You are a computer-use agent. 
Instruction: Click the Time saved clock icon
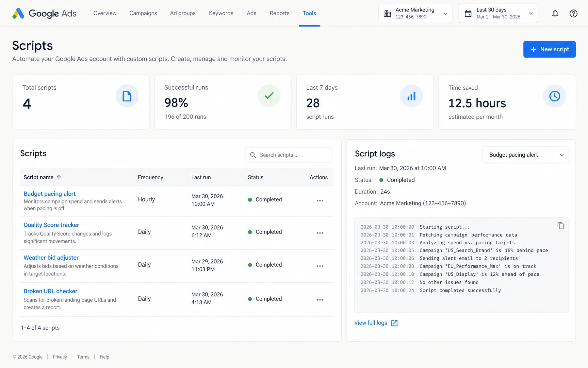point(554,96)
